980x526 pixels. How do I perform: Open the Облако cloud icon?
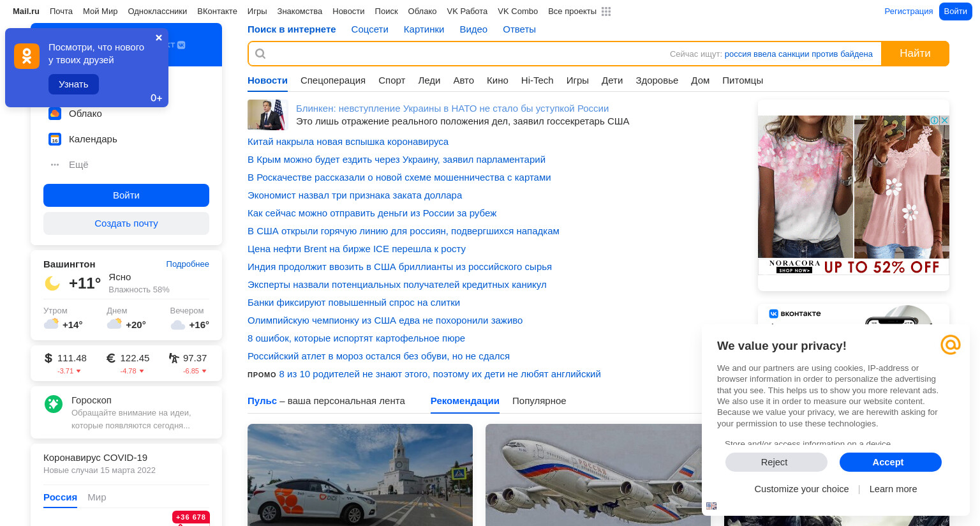click(55, 114)
